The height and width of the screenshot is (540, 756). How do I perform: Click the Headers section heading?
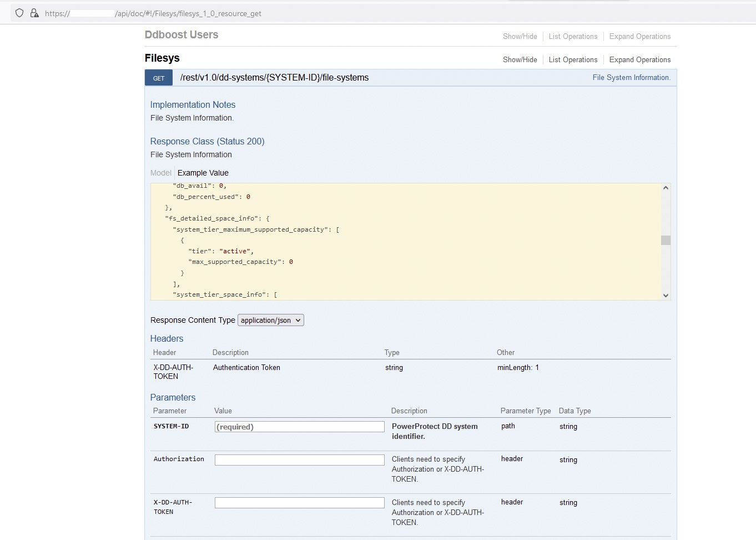pyautogui.click(x=167, y=338)
